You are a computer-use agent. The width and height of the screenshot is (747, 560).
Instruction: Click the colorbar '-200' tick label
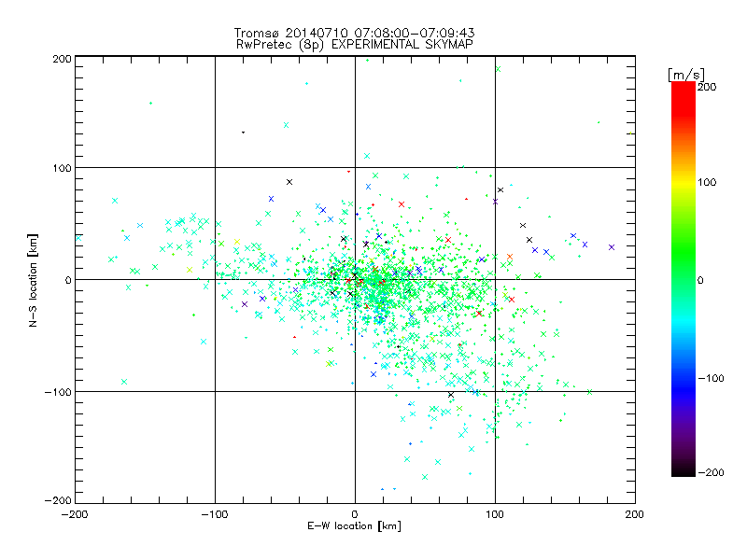[711, 472]
